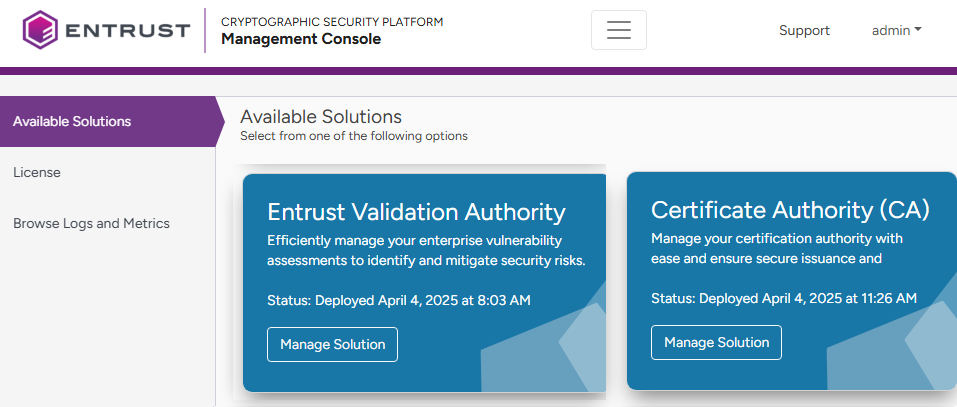
Task: Open the License sidebar item
Action: [37, 172]
